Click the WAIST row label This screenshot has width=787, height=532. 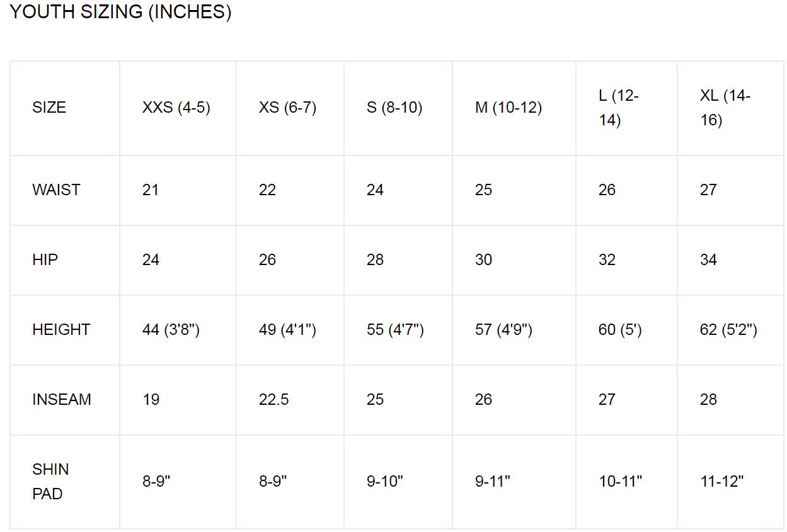point(56,190)
